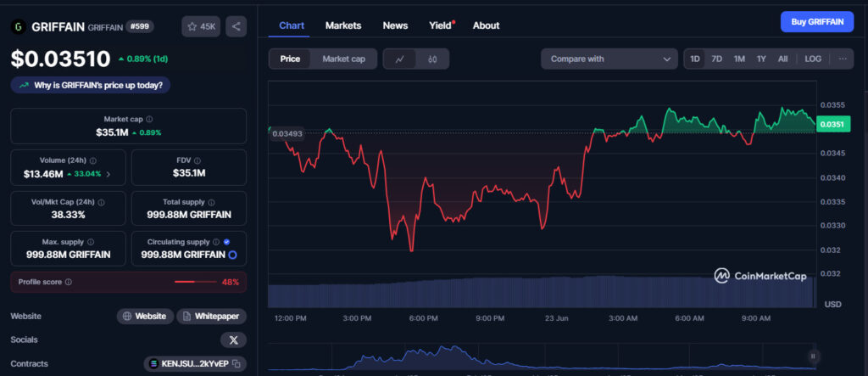Copy the KENJSU contract address icon
The width and height of the screenshot is (868, 376).
pos(236,364)
